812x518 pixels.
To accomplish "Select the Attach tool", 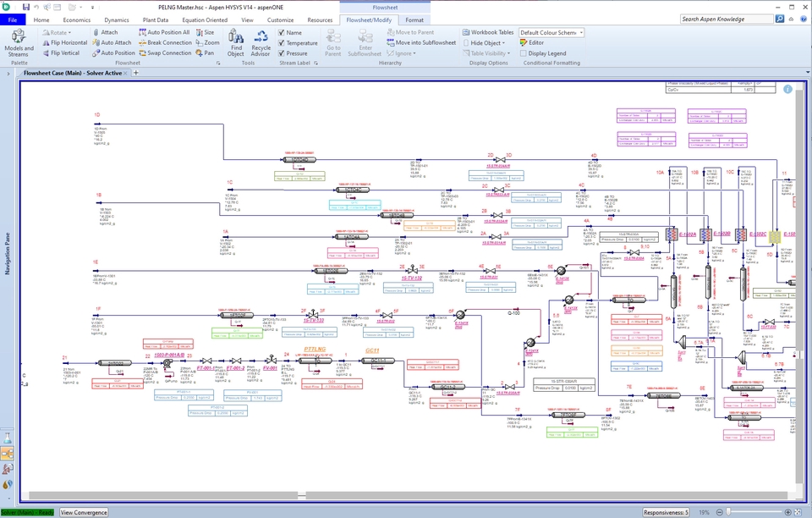I will click(x=108, y=33).
